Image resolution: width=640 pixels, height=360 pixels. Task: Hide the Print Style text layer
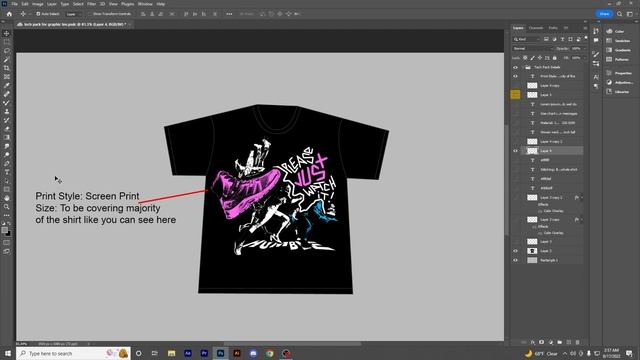tap(515, 76)
